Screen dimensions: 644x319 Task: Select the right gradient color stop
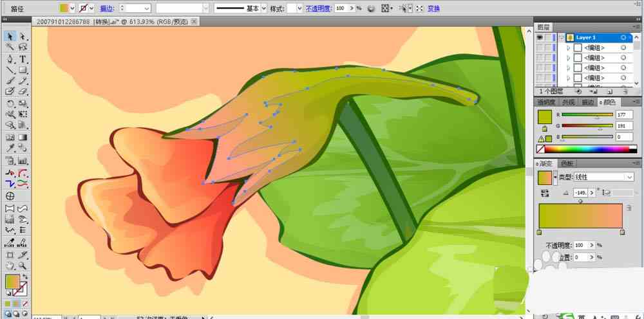pos(622,232)
